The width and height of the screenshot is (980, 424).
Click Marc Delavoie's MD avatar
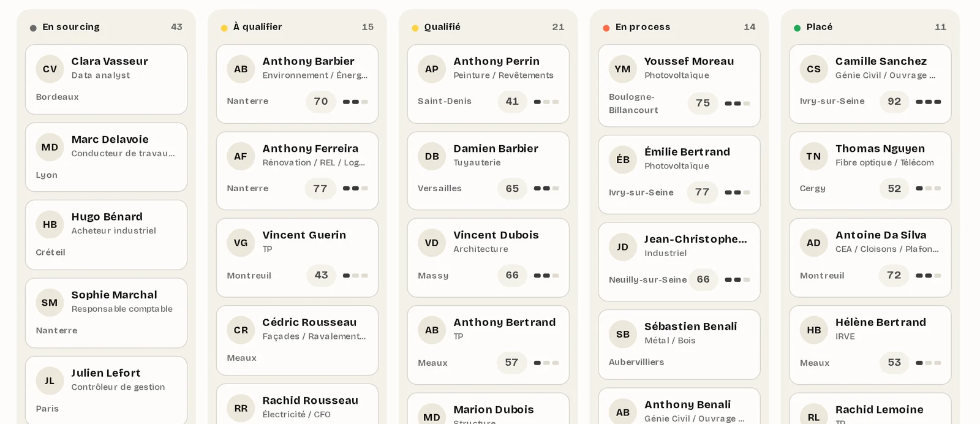50,147
